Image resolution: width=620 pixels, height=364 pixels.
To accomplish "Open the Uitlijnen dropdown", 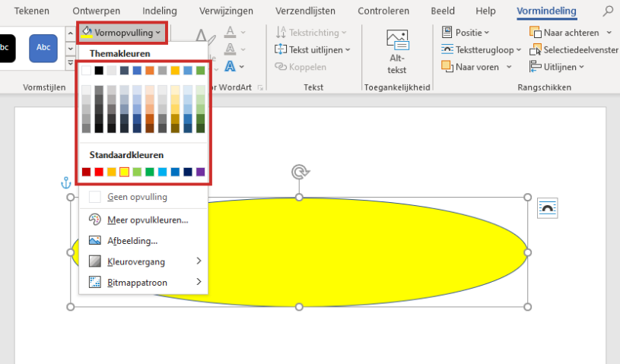I will (557, 67).
